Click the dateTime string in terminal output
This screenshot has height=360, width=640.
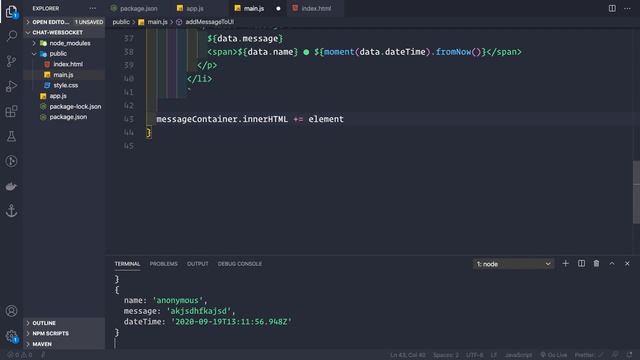click(x=231, y=322)
